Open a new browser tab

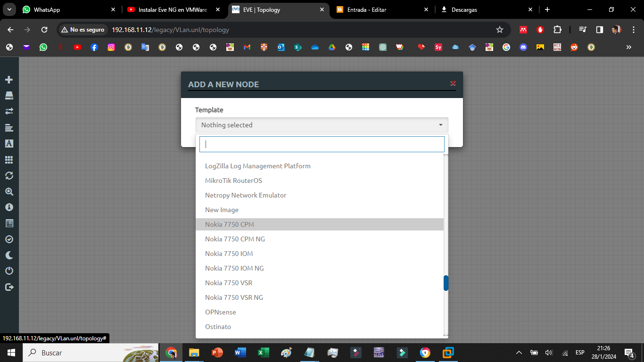tap(547, 9)
